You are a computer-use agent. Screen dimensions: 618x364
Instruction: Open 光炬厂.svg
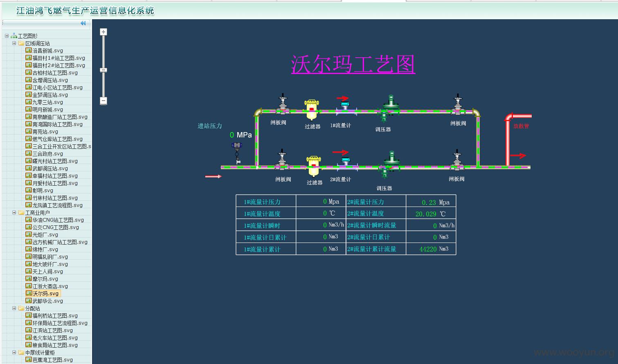click(x=45, y=235)
